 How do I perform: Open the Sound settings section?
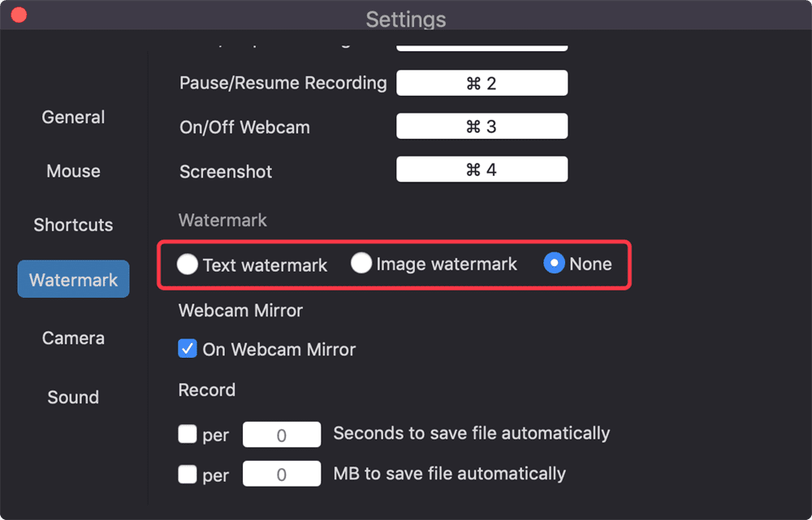(x=73, y=397)
